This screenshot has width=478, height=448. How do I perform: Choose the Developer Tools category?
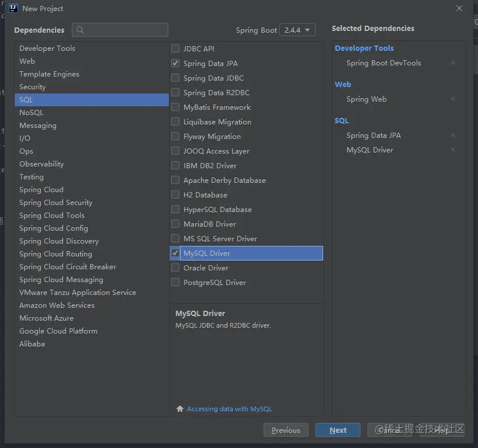47,48
